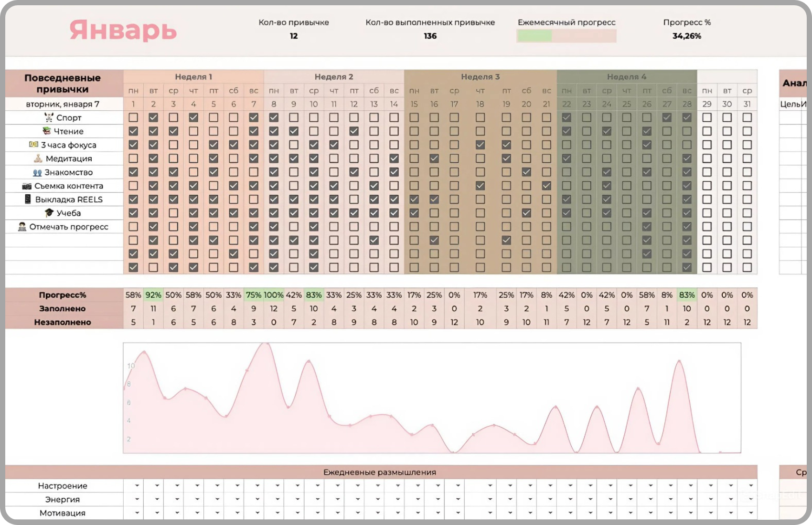Click the Повседневные привычки header
The width and height of the screenshot is (812, 525).
[x=63, y=84]
